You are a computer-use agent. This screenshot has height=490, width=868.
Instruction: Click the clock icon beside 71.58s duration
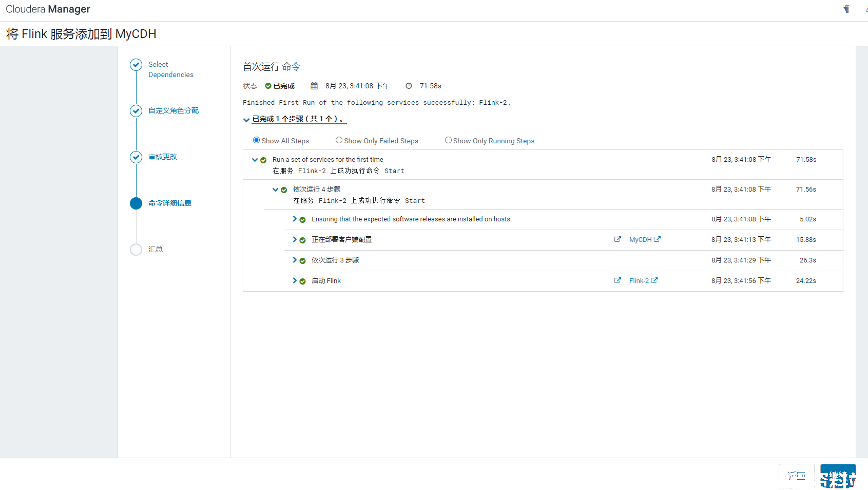409,86
